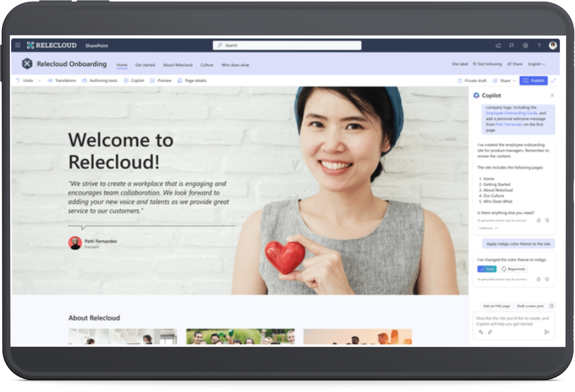Click Apply indigo color theme message
575x392 pixels.
pos(518,244)
